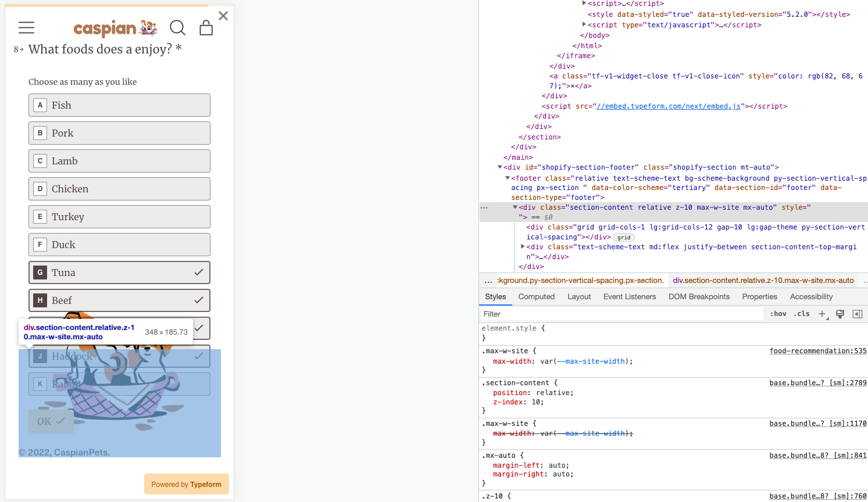The image size is (868, 502).
Task: Edit the max-width value var(--max-site-width)
Action: [584, 361]
